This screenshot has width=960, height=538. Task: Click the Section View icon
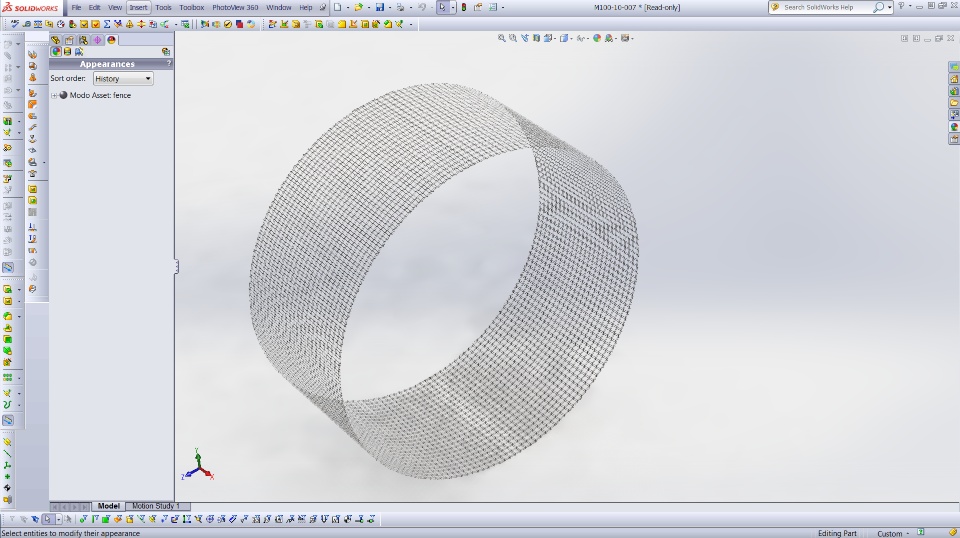click(x=536, y=38)
